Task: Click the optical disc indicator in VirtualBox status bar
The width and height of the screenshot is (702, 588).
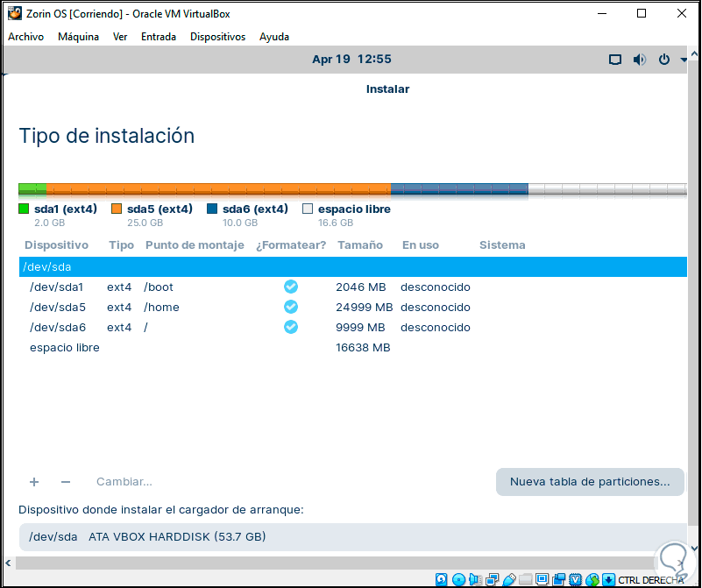Action: tap(458, 579)
